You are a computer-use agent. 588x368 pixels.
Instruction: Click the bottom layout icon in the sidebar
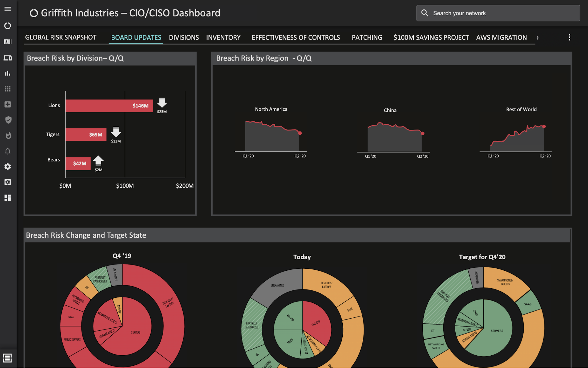click(7, 358)
